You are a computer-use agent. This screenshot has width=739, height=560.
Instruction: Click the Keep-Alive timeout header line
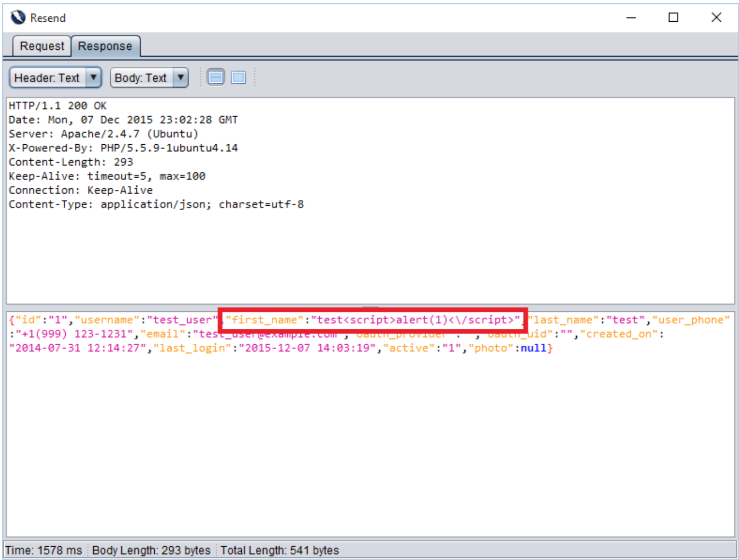coord(107,176)
